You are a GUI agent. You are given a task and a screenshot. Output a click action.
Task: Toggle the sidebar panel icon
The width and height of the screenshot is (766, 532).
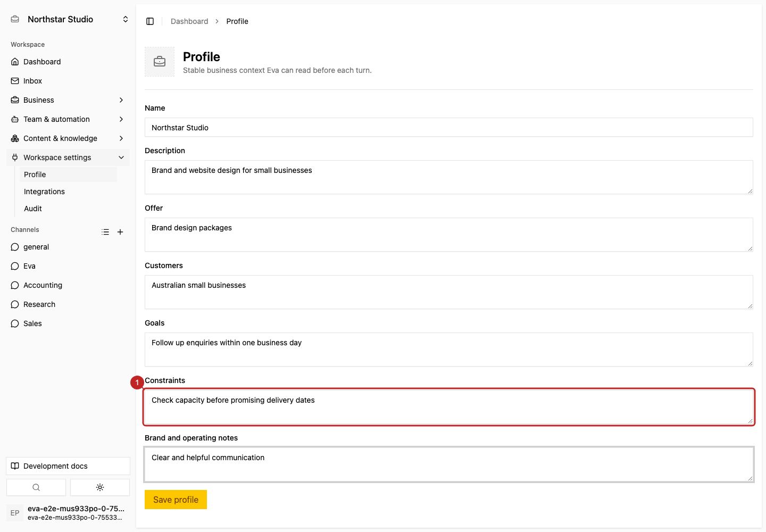[x=150, y=21]
